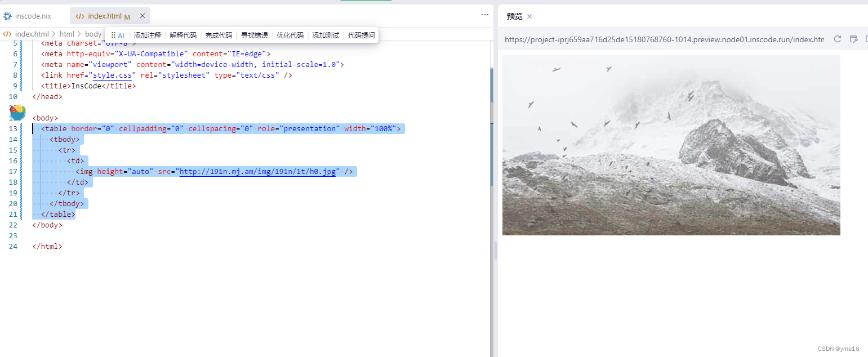Viewport: 868px width, 357px height.
Task: Switch to the inscode.nix tab
Action: coord(27,16)
